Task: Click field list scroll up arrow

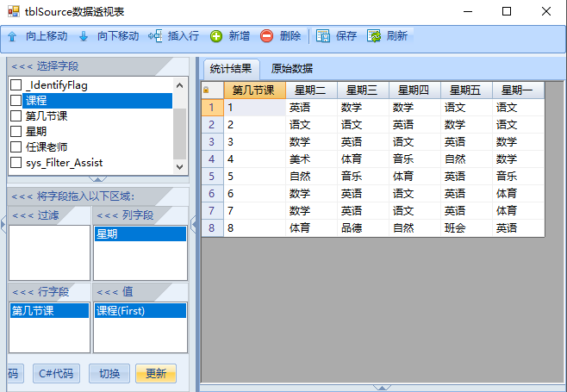Action: pyautogui.click(x=180, y=85)
